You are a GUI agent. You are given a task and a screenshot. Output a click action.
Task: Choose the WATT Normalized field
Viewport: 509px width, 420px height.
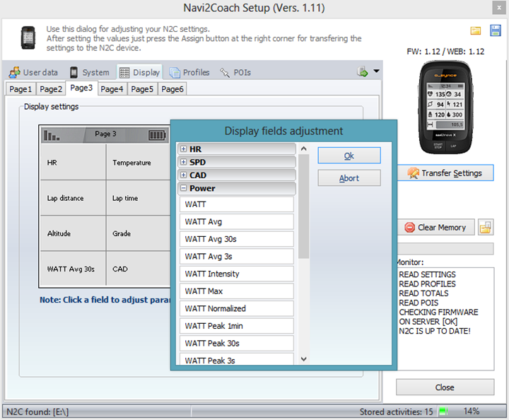(x=237, y=309)
